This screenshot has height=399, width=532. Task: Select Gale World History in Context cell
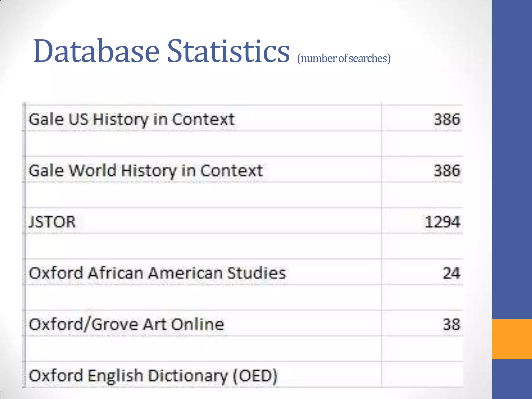145,171
